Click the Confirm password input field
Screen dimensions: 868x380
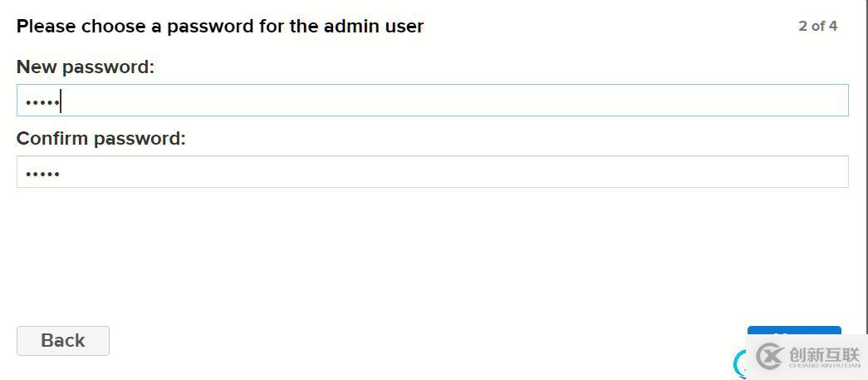432,172
